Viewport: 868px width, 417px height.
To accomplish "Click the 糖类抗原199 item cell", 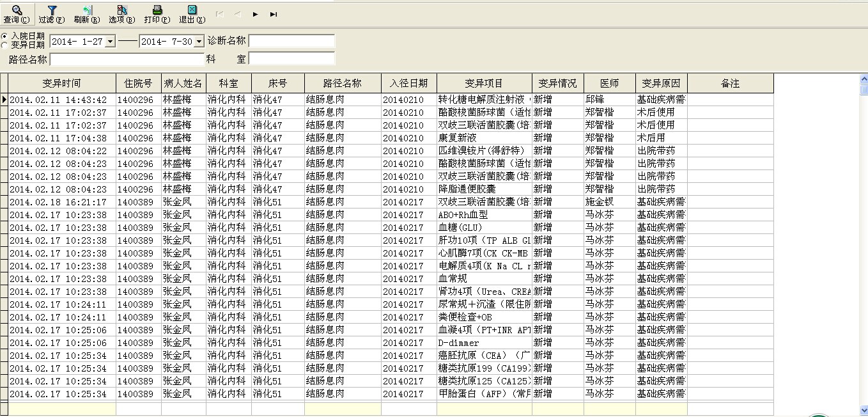I will pos(484,368).
